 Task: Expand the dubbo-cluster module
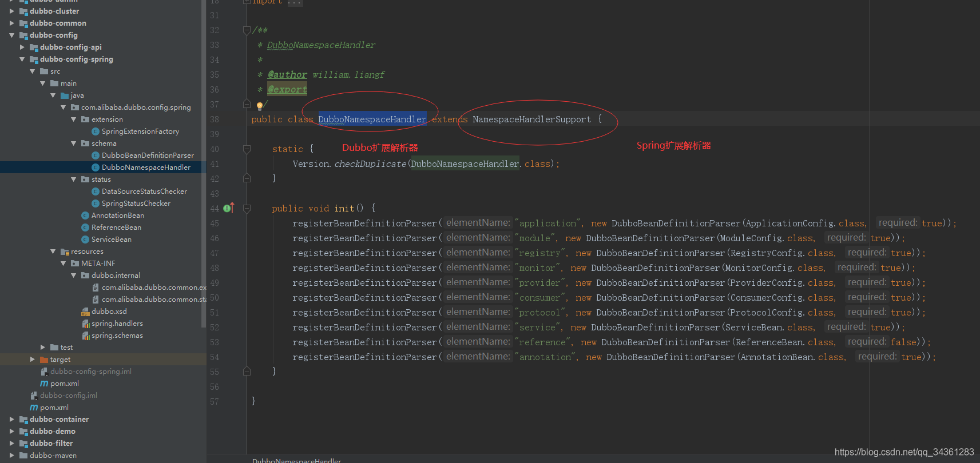[x=11, y=11]
